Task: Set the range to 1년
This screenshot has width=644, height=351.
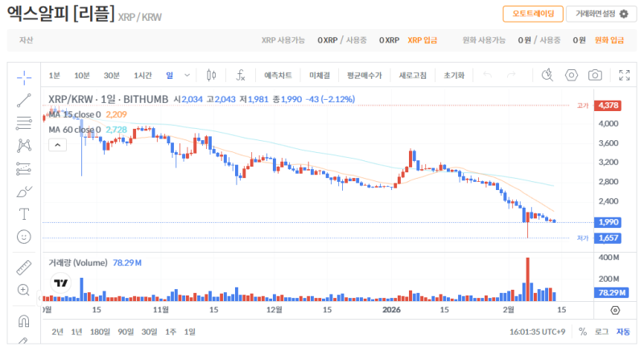Action: click(76, 332)
